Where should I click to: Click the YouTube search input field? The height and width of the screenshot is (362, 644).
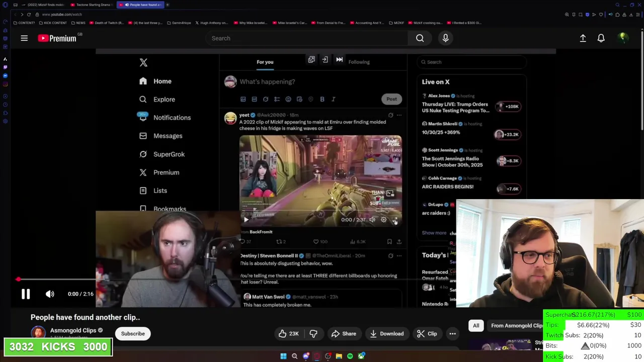point(307,38)
